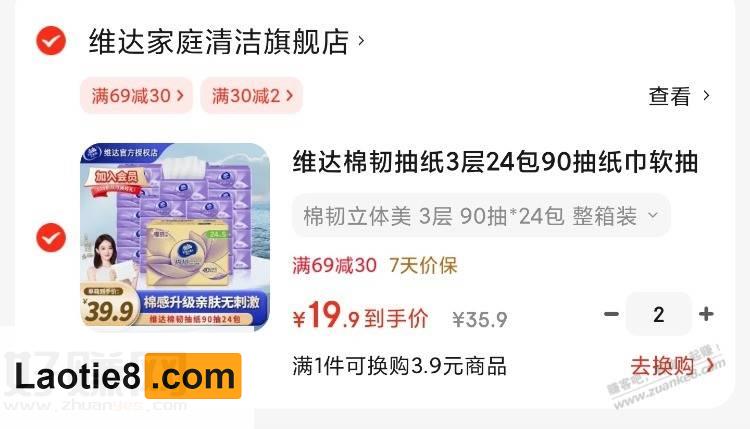Image resolution: width=750 pixels, height=429 pixels.
Task: Open the 维达家庭清洁旗舰店 store page
Action: (219, 41)
